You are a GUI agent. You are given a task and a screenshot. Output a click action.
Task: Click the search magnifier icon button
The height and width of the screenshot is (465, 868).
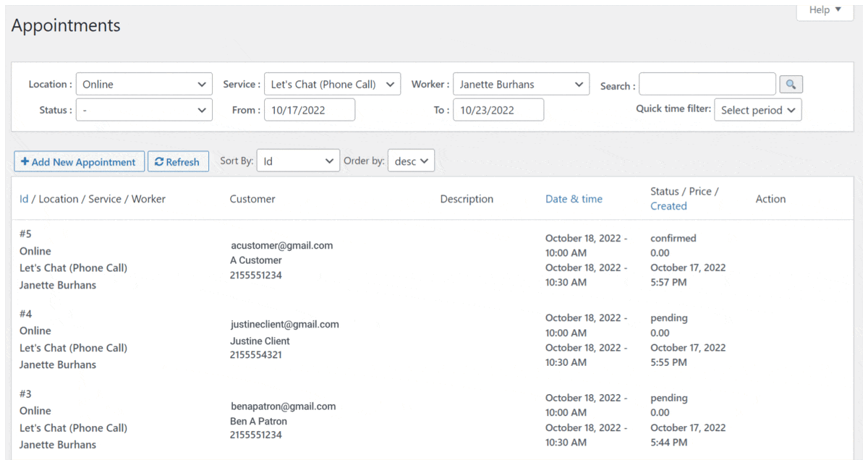(791, 85)
